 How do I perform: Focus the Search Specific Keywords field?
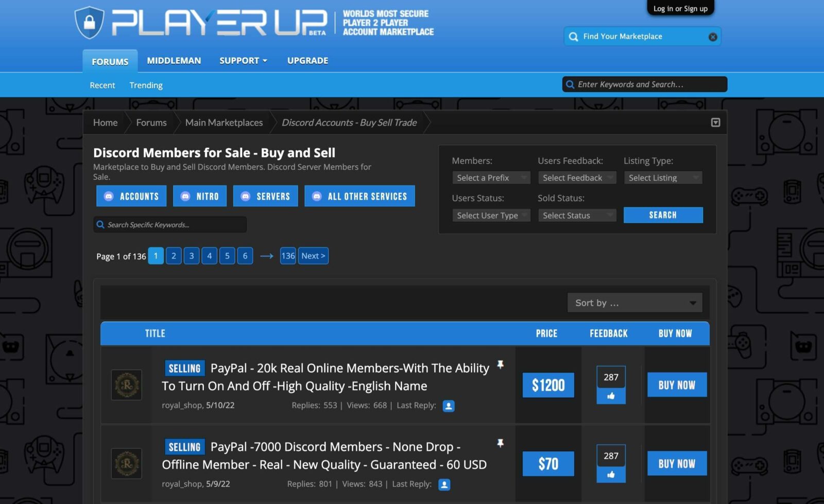pyautogui.click(x=170, y=224)
